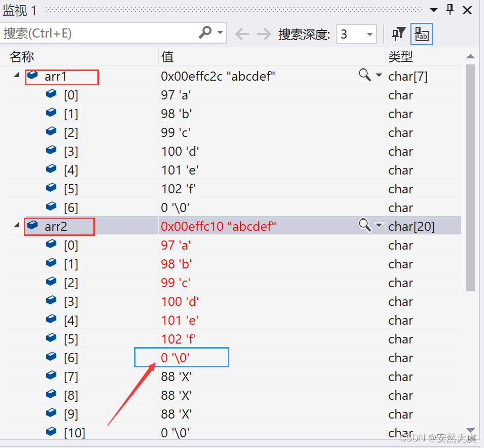Screen dimensions: 484x448
Task: Select arr1 value 0x00effc2c "abcdef"
Action: [218, 76]
